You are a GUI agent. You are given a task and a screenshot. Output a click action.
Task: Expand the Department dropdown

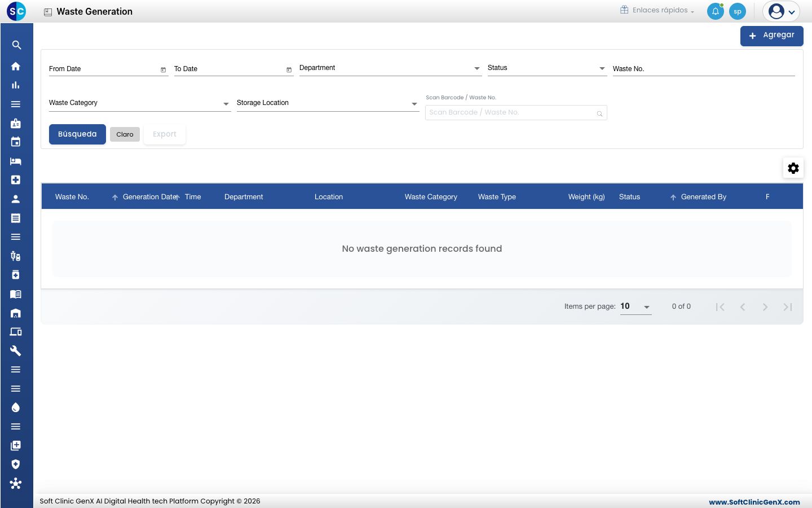pyautogui.click(x=390, y=68)
